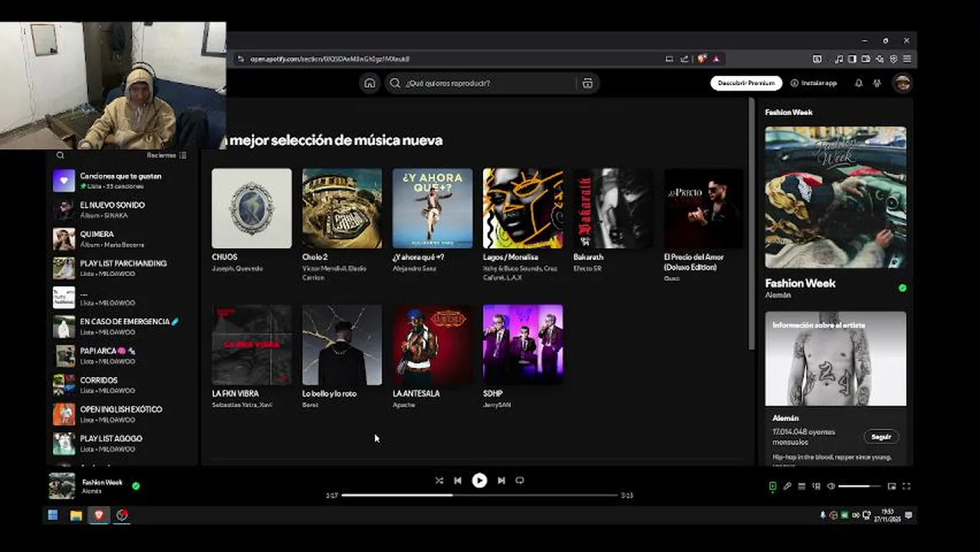980x552 pixels.
Task: Click now-playing thumbnail in bottom bar
Action: point(62,486)
